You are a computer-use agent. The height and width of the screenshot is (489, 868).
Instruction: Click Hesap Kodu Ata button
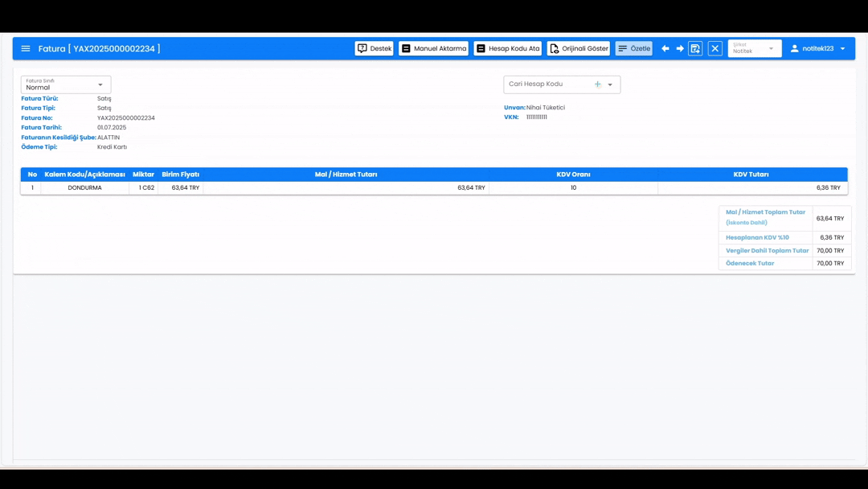pos(507,48)
